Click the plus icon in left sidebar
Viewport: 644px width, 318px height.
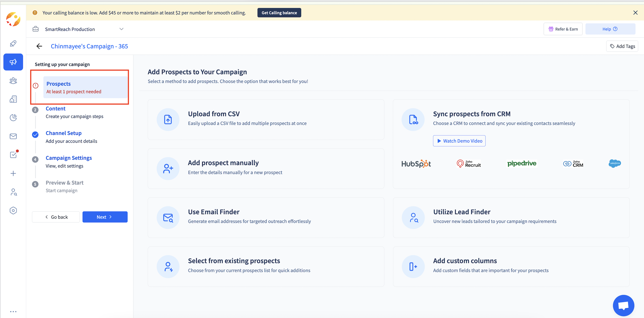click(x=13, y=173)
